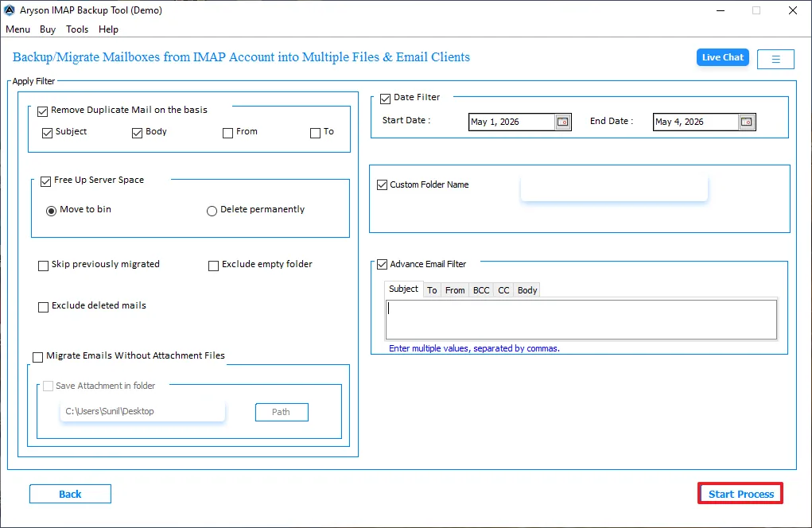Toggle the Advance Email Filter checkbox
The width and height of the screenshot is (812, 528).
click(x=383, y=265)
